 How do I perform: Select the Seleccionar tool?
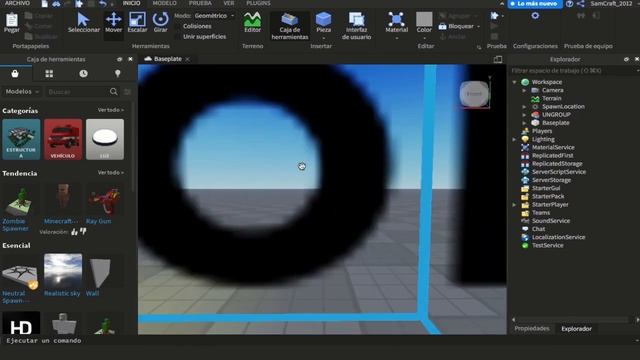83,22
